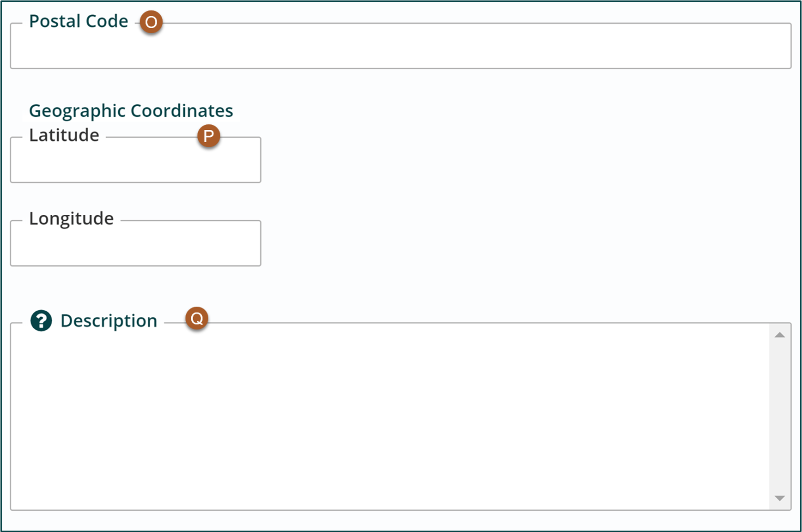Click the Description help question mark icon
The image size is (802, 532).
click(x=41, y=320)
